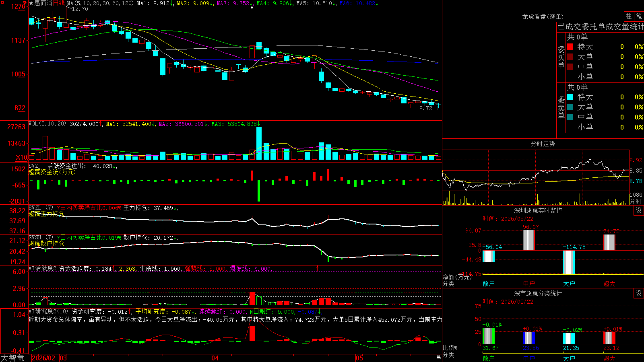Click the VOL(5,10,20) indicator label
The height and width of the screenshot is (362, 644).
(47, 123)
